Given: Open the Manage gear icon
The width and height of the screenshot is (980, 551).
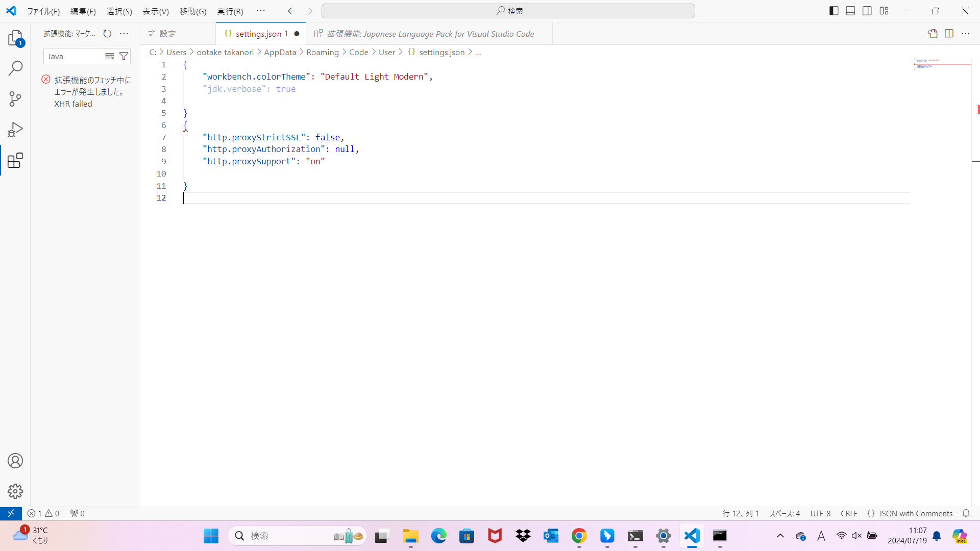Looking at the screenshot, I should pyautogui.click(x=15, y=491).
